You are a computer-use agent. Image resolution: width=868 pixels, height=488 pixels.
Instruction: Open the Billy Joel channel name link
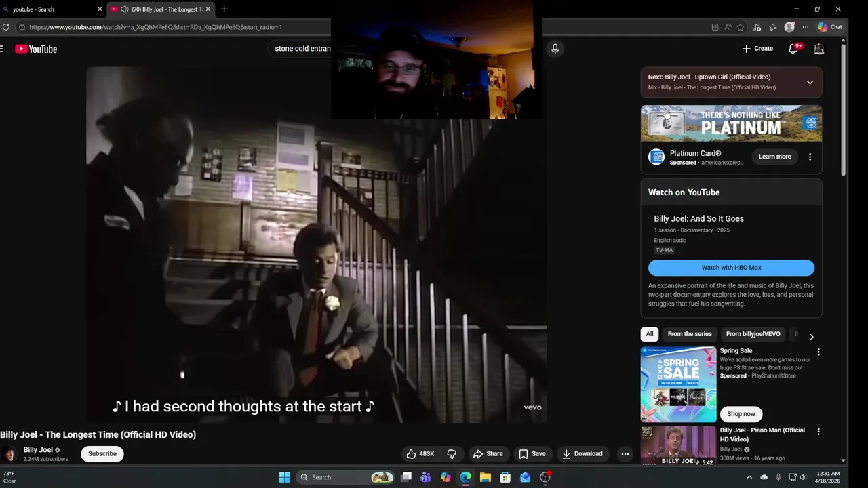pos(38,450)
